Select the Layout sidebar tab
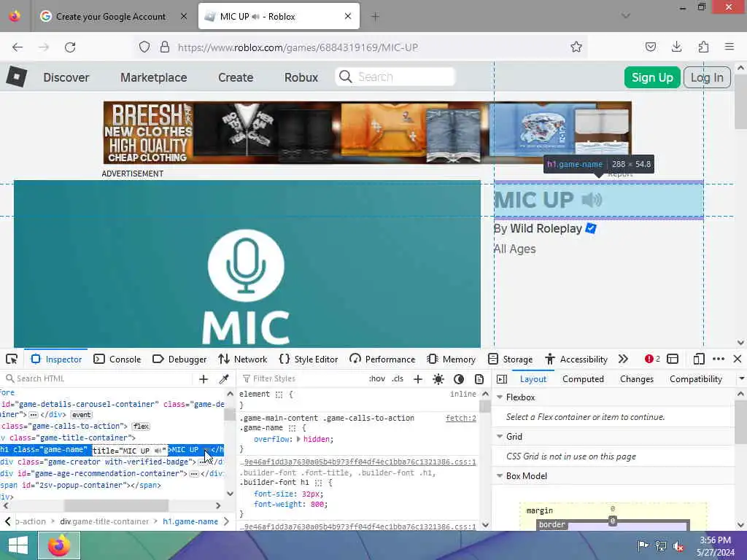747x560 pixels. coord(533,379)
